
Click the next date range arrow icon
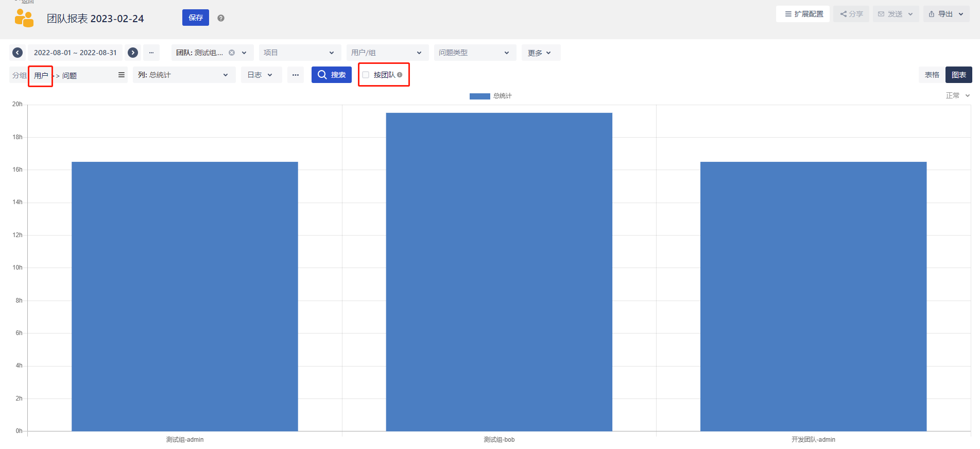click(133, 53)
